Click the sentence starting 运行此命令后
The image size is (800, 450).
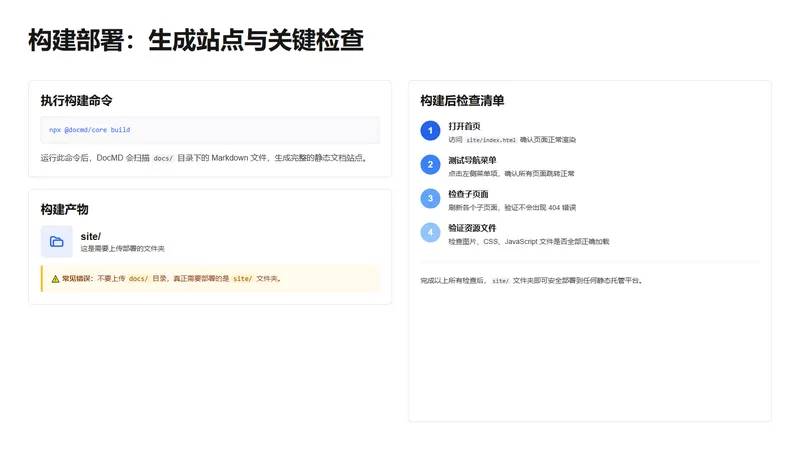(x=204, y=158)
